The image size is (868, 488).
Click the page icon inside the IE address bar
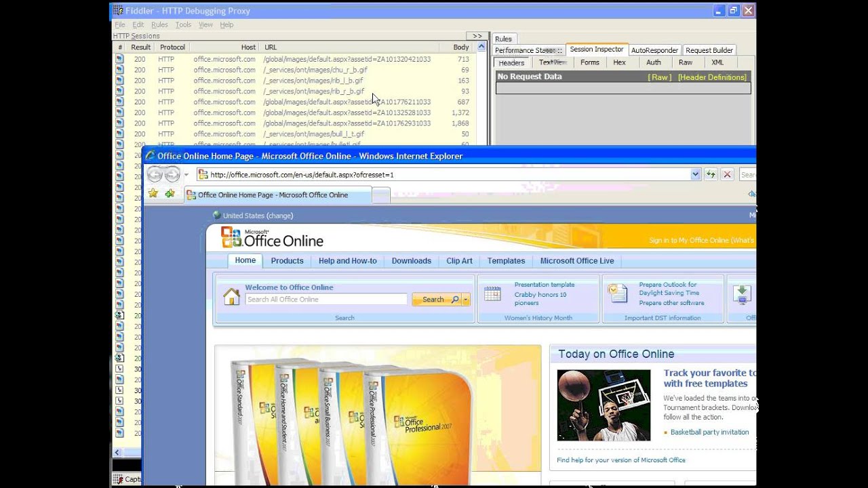[203, 175]
